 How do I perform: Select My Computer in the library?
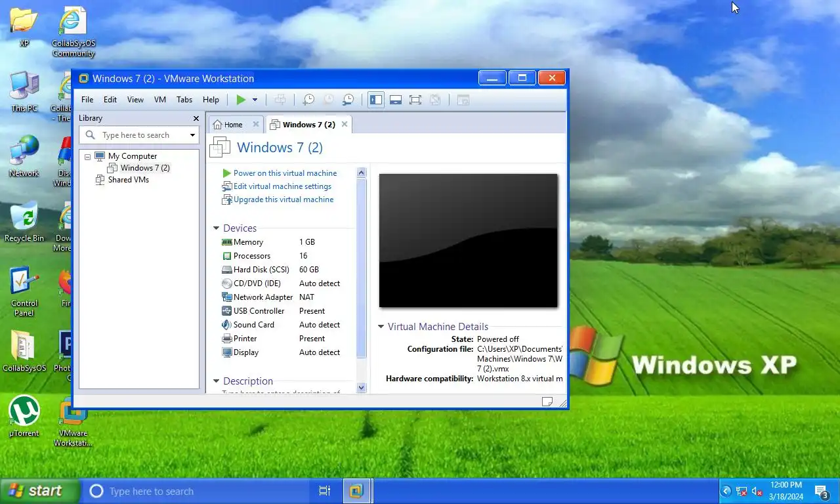tap(133, 156)
